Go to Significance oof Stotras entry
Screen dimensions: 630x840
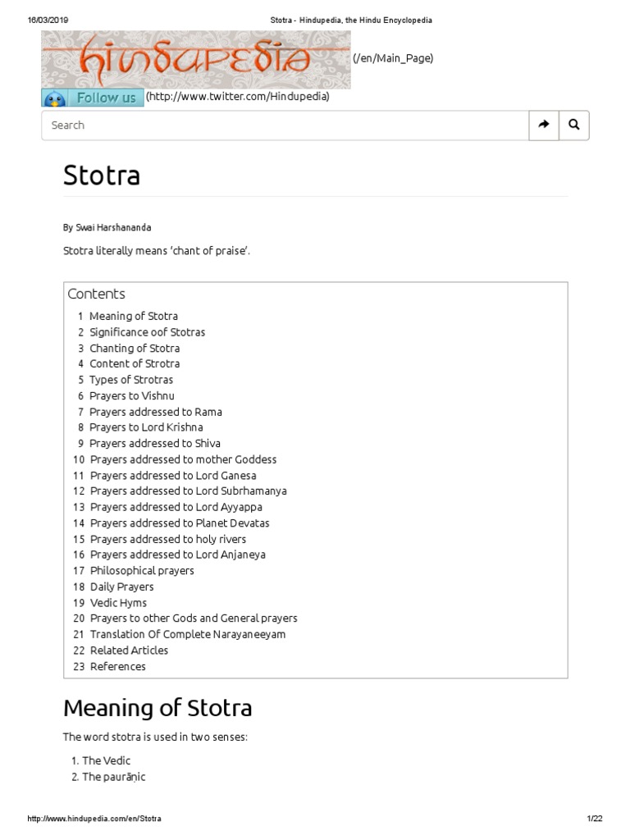point(147,332)
